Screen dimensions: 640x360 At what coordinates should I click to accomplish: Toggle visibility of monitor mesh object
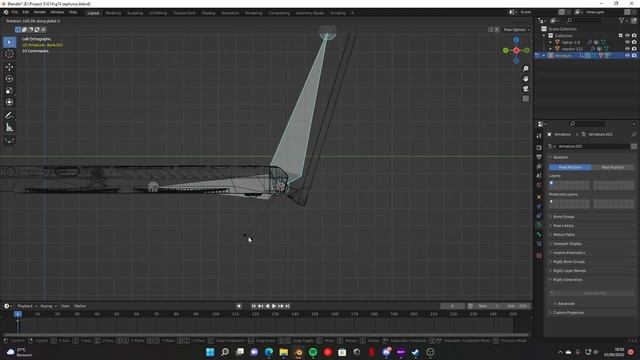click(x=627, y=49)
